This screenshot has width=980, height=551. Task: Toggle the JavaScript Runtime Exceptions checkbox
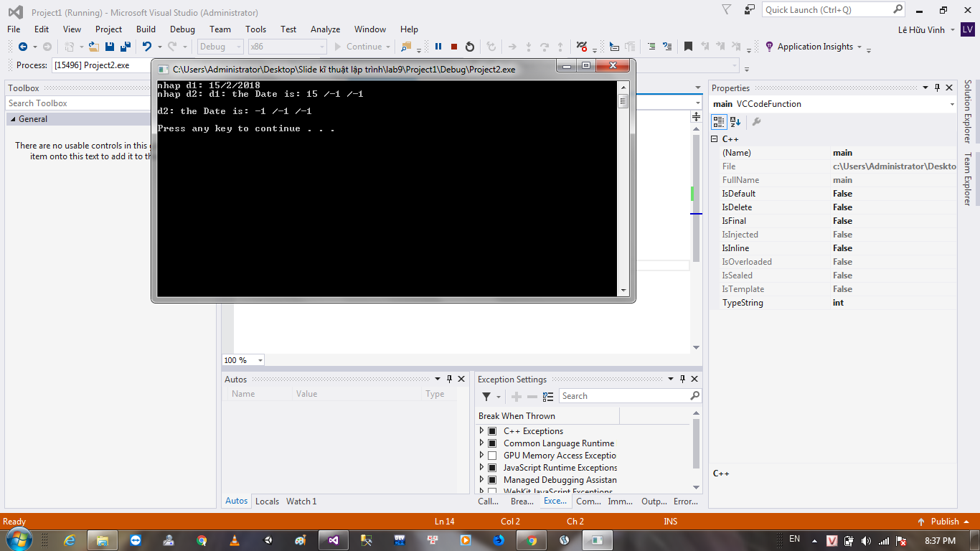(492, 468)
